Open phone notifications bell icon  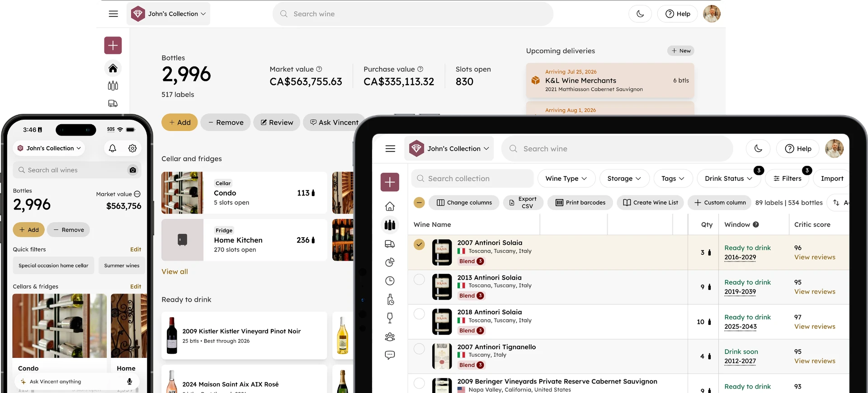tap(113, 148)
